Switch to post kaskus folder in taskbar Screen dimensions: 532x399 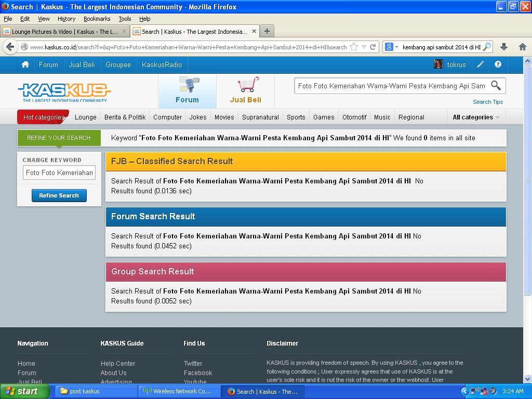[96, 392]
